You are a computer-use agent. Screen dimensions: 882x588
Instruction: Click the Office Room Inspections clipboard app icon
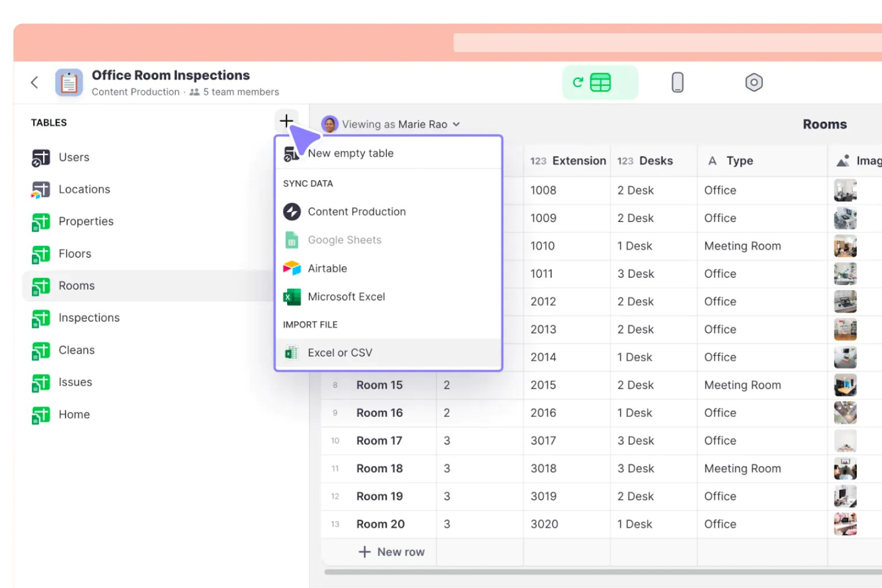click(x=69, y=83)
